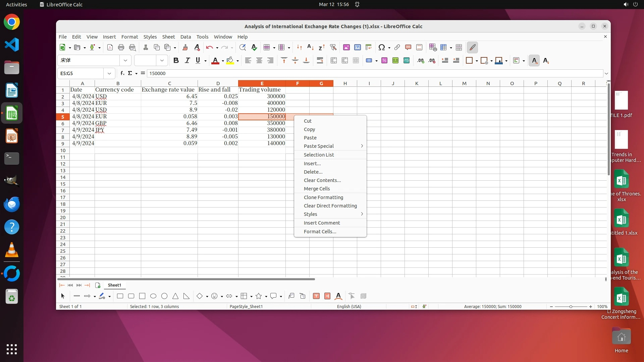Open the Borders dropdown arrow

tap(477, 61)
